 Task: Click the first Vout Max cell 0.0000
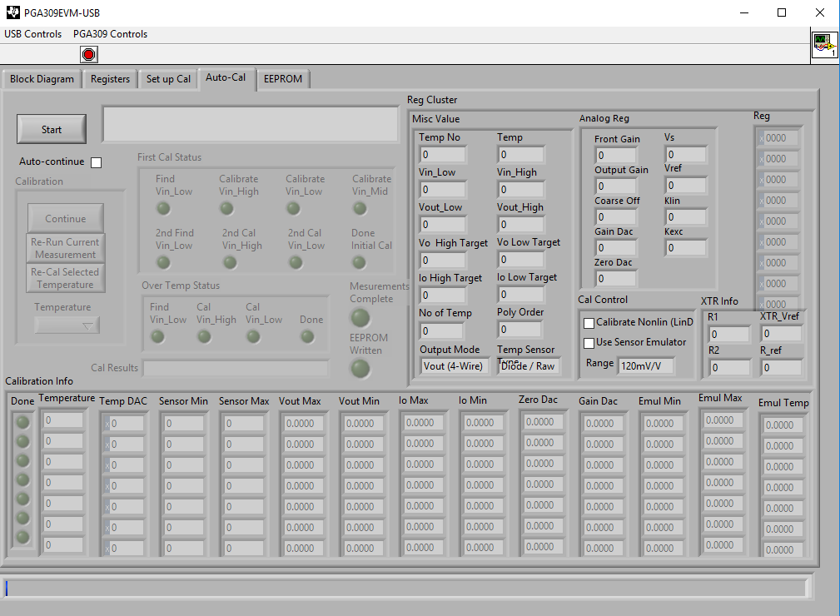[304, 424]
